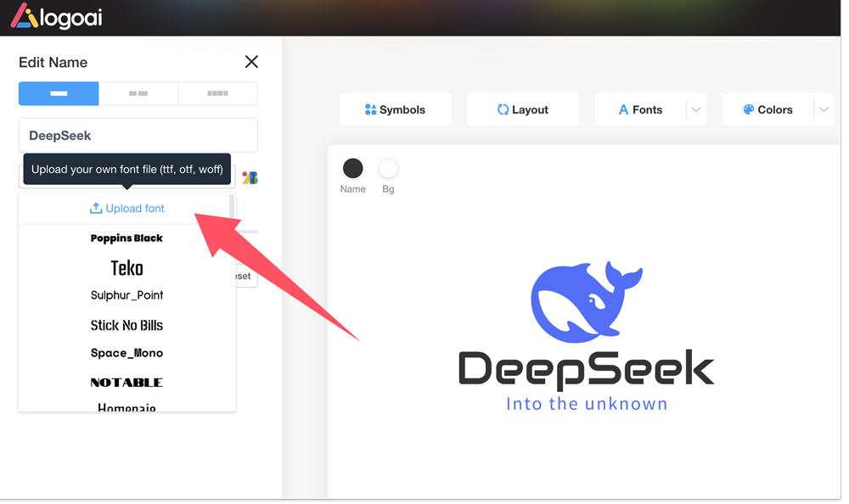Click the Symbols icon in toolbar
The height and width of the screenshot is (504, 849).
click(370, 109)
